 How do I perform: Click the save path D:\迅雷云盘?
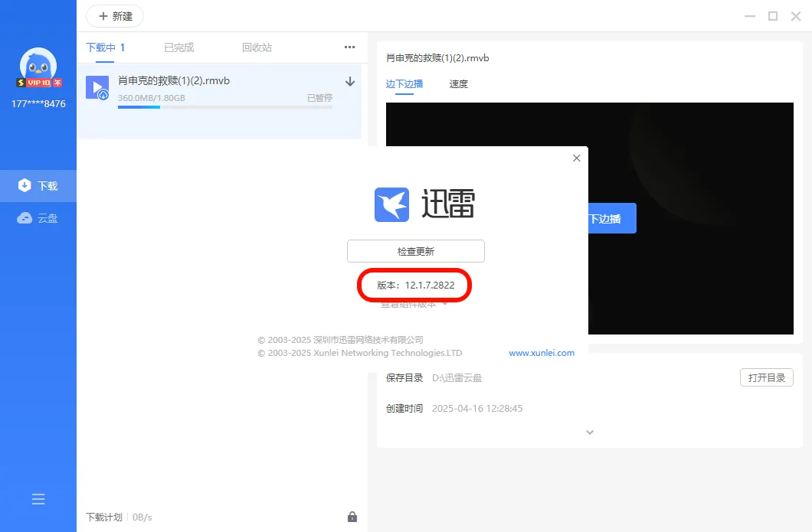pos(457,378)
